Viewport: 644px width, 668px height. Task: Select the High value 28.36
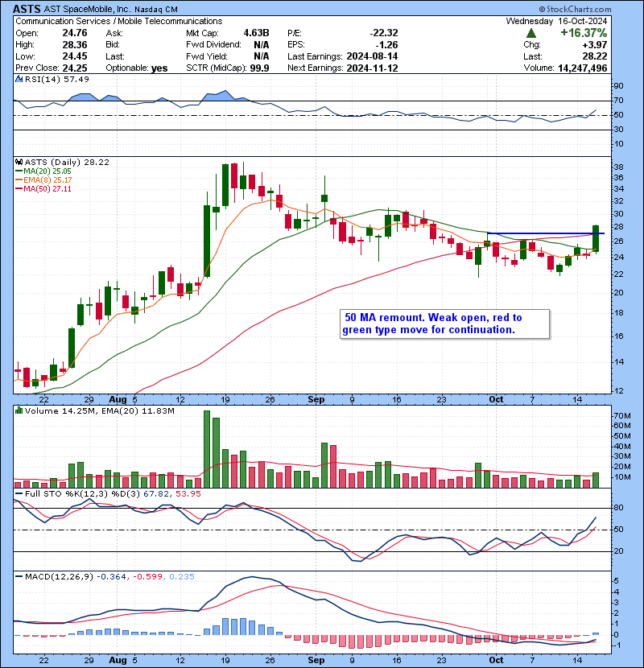coord(75,45)
